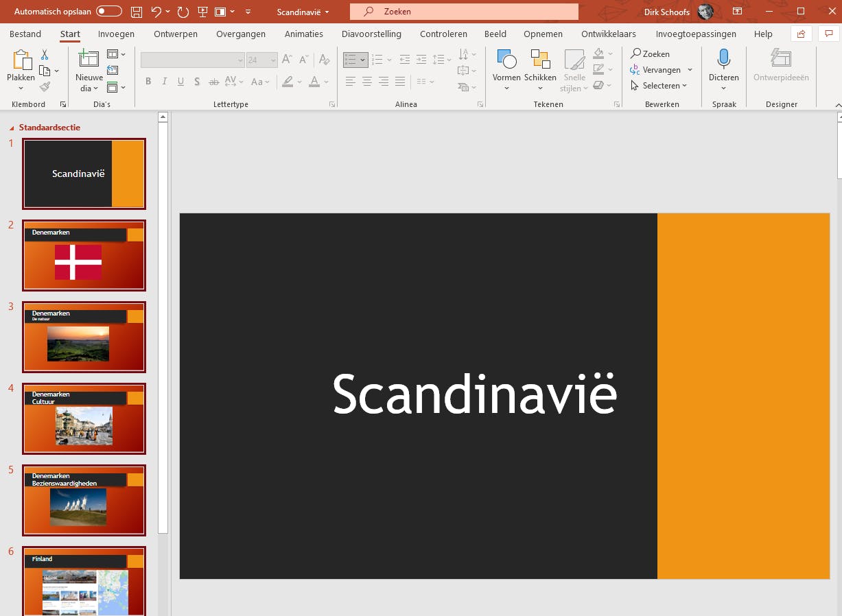Click the font color swatch button
Screen dimensions: 842x616
click(314, 82)
